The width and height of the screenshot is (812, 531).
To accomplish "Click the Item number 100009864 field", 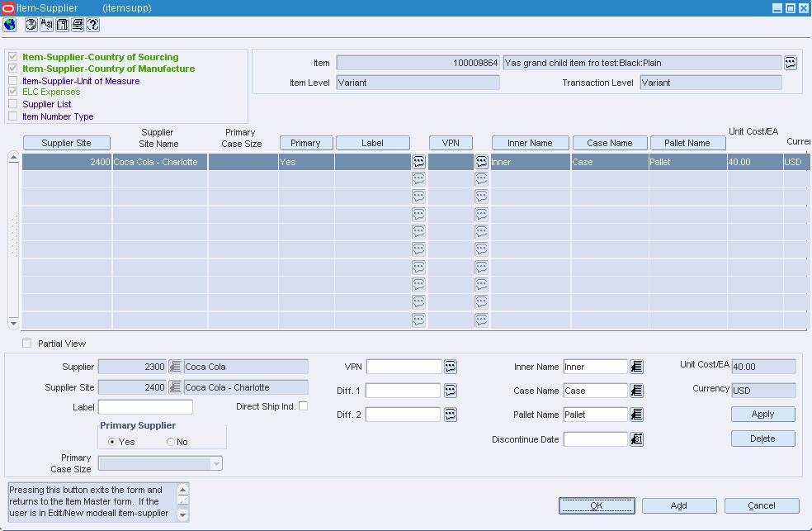I will [418, 63].
